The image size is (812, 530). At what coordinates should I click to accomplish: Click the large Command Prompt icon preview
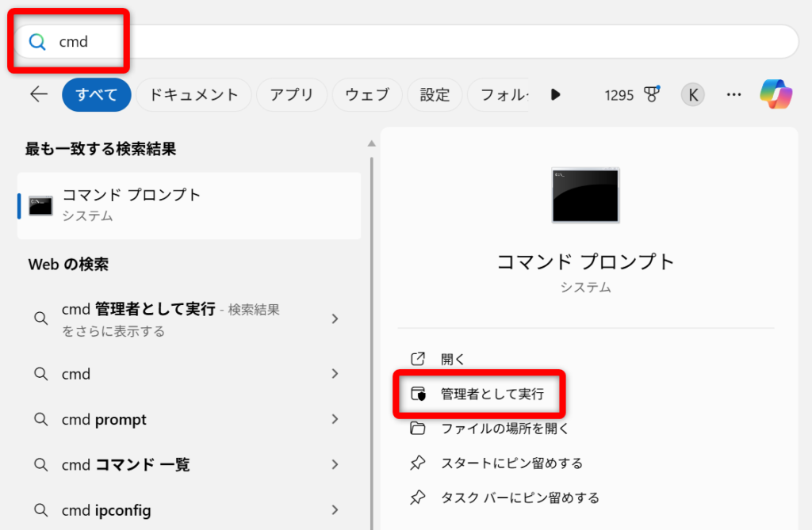tap(585, 195)
